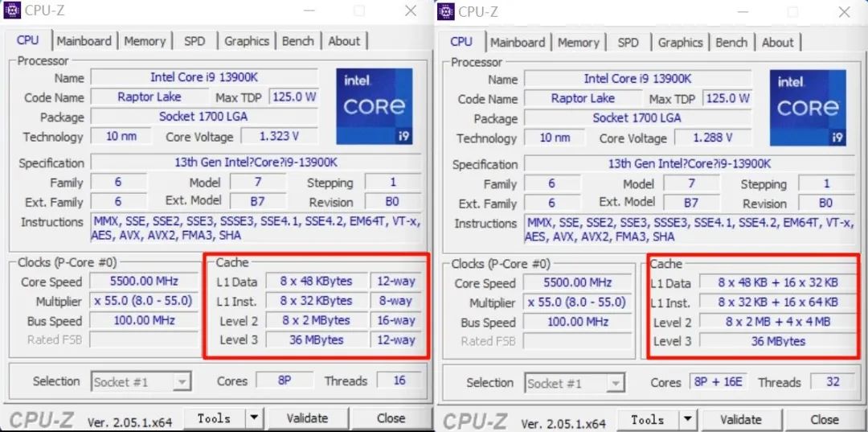
Task: Click the Threads field showing 16
Action: [x=399, y=381]
